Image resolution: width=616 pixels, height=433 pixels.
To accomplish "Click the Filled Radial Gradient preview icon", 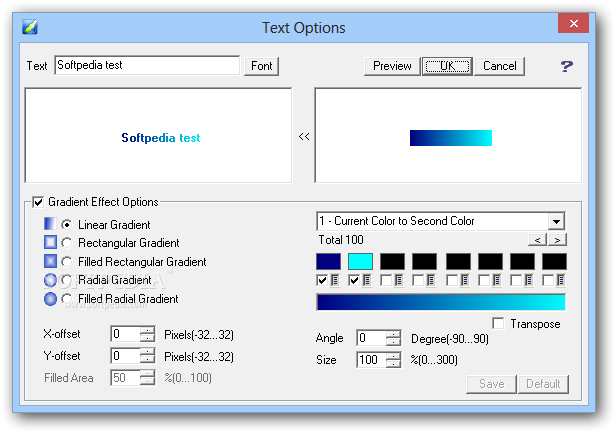I will (50, 299).
